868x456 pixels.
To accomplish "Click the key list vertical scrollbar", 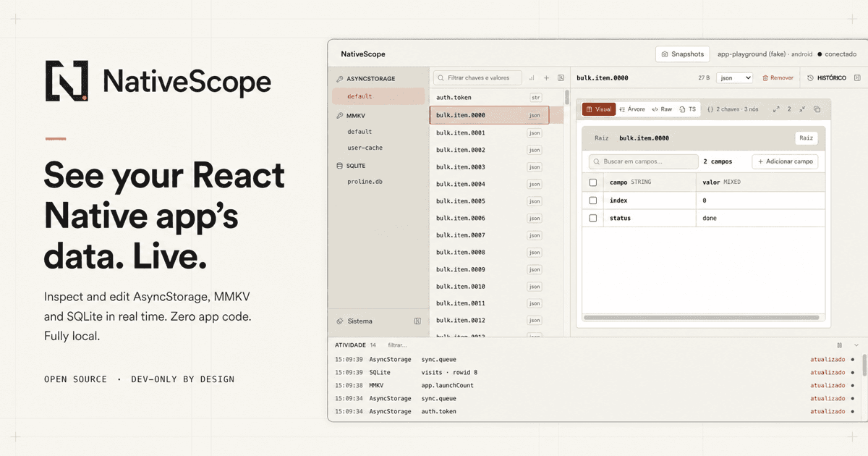I will click(567, 98).
